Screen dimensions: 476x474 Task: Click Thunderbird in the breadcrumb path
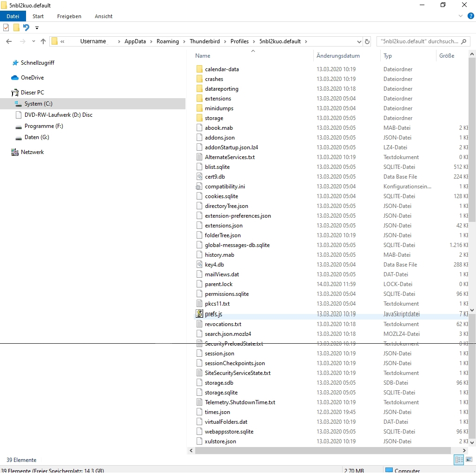tap(205, 41)
